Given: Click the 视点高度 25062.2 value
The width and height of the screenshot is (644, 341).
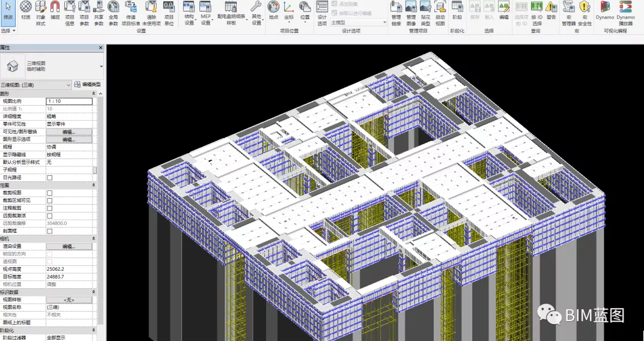Looking at the screenshot, I should pos(69,269).
